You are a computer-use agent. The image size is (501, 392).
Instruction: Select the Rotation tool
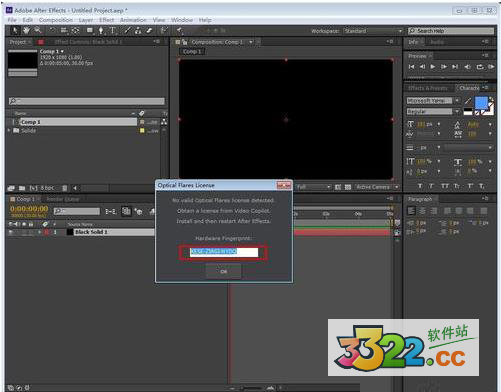[52, 31]
